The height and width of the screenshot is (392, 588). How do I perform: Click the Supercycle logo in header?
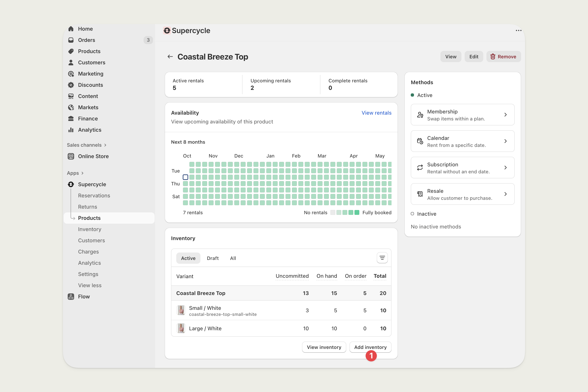pyautogui.click(x=167, y=30)
